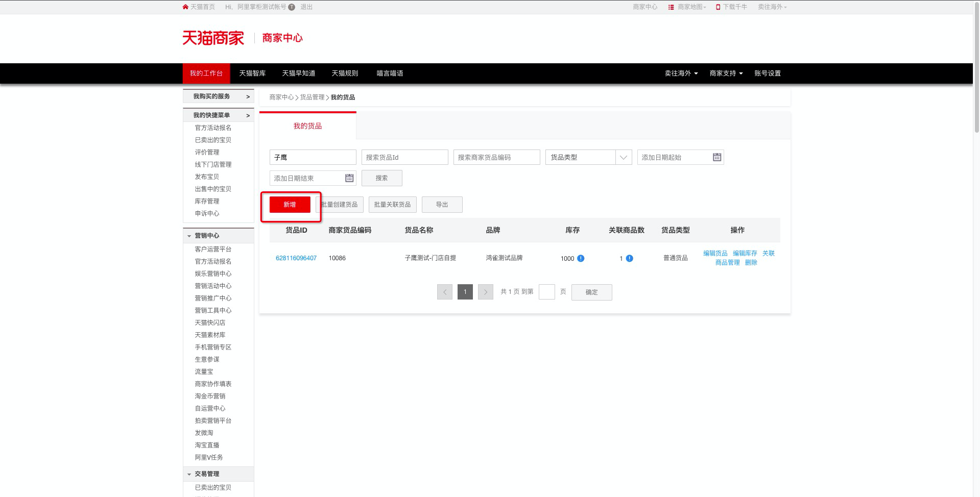Click the blue info icon beside stock 1000
980x497 pixels.
(581, 258)
